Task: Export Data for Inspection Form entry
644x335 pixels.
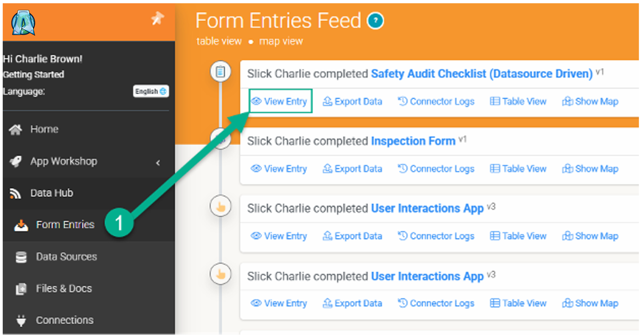Action: click(352, 169)
